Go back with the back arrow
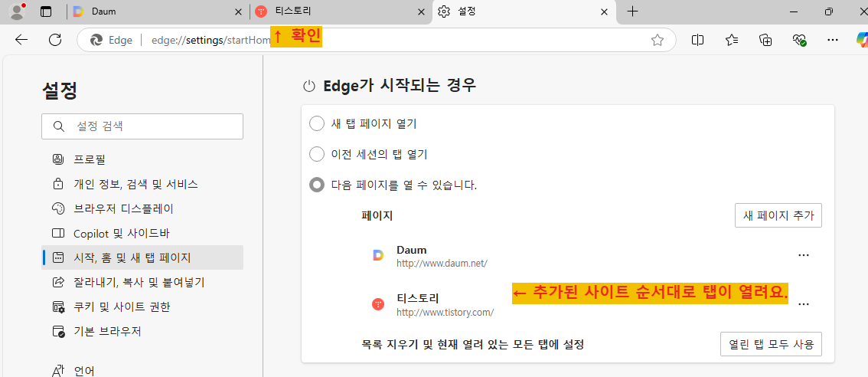 [21, 40]
